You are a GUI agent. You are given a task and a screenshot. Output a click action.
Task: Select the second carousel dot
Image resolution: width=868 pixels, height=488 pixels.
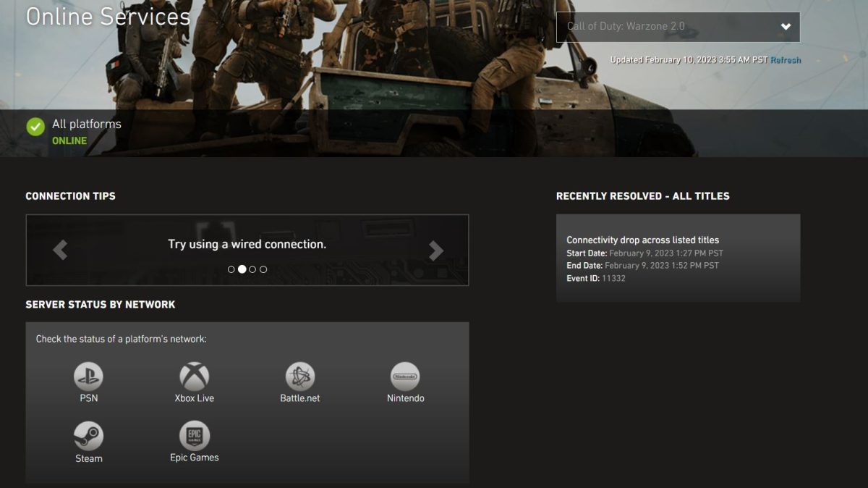tap(242, 269)
